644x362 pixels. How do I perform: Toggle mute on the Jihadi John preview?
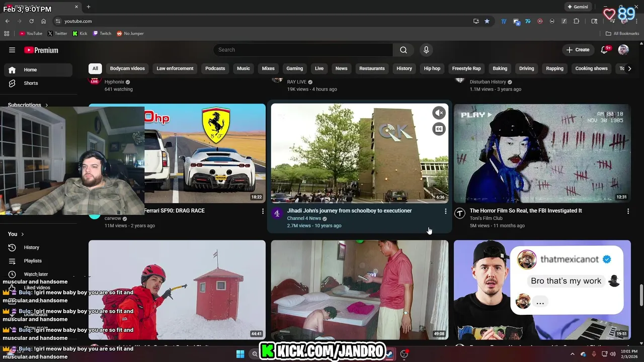click(x=439, y=113)
